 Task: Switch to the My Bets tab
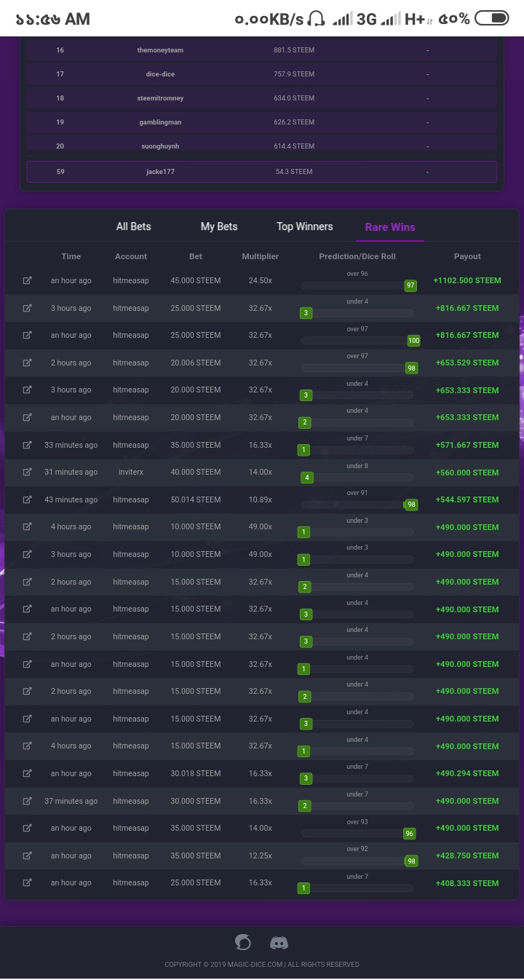coord(219,226)
